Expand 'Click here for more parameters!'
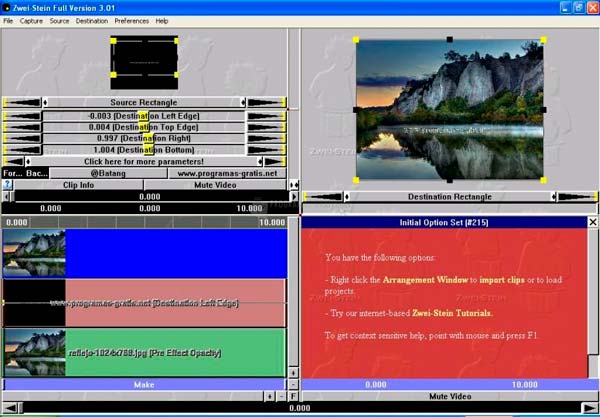 point(143,161)
